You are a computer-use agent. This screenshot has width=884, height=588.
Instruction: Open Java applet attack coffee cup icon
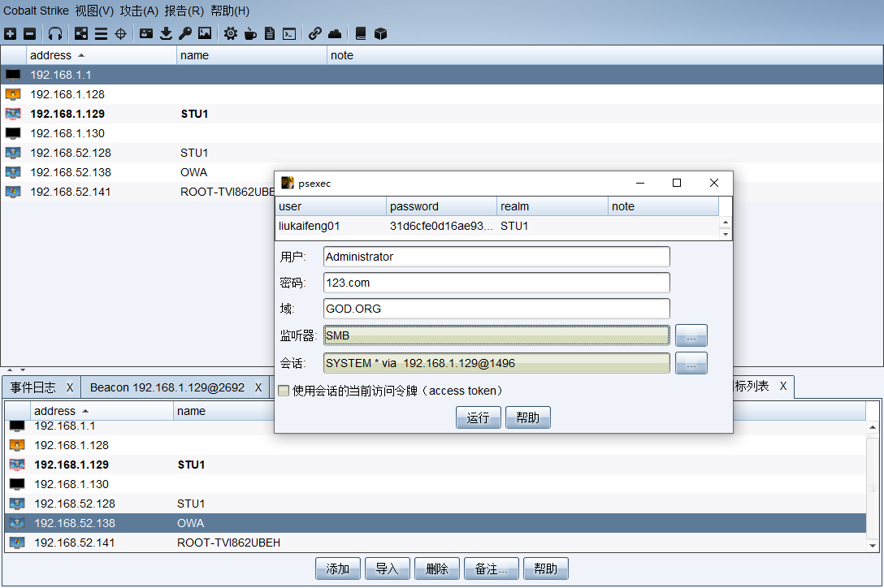[250, 34]
